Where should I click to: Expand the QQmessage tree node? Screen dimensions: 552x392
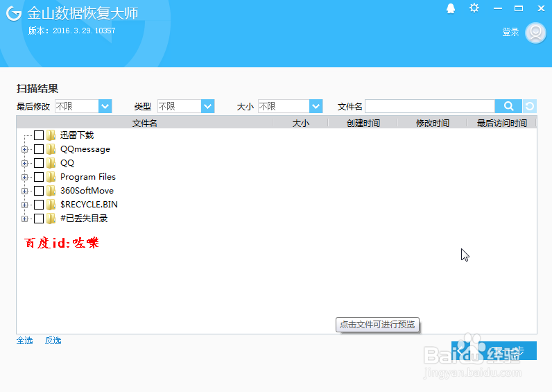pyautogui.click(x=24, y=149)
